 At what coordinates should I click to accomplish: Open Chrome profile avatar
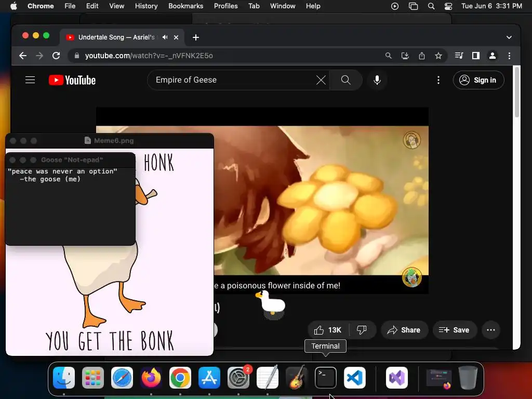pos(493,56)
